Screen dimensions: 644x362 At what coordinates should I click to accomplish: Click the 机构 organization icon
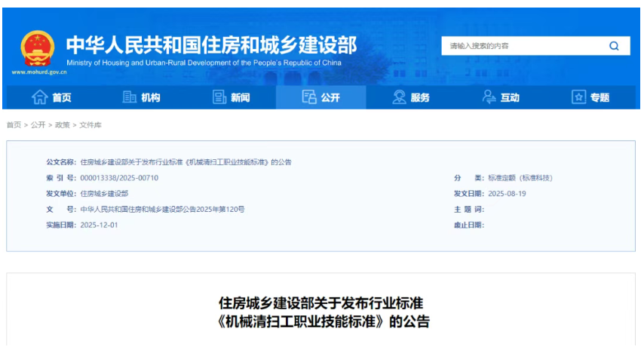point(130,97)
